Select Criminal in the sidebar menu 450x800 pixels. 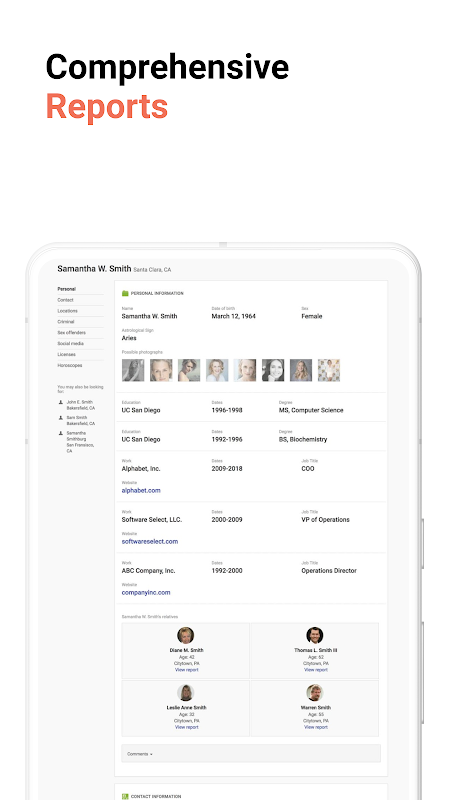[66, 322]
